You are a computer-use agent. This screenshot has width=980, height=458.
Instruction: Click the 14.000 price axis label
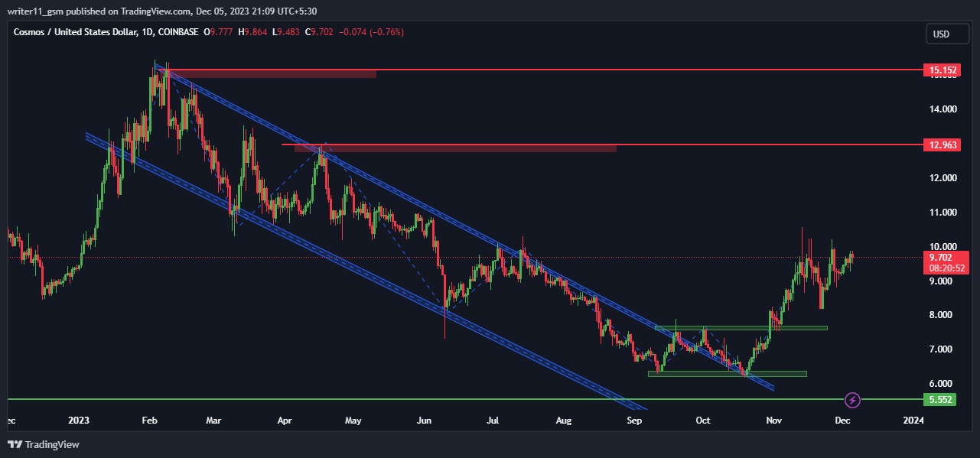click(x=944, y=109)
